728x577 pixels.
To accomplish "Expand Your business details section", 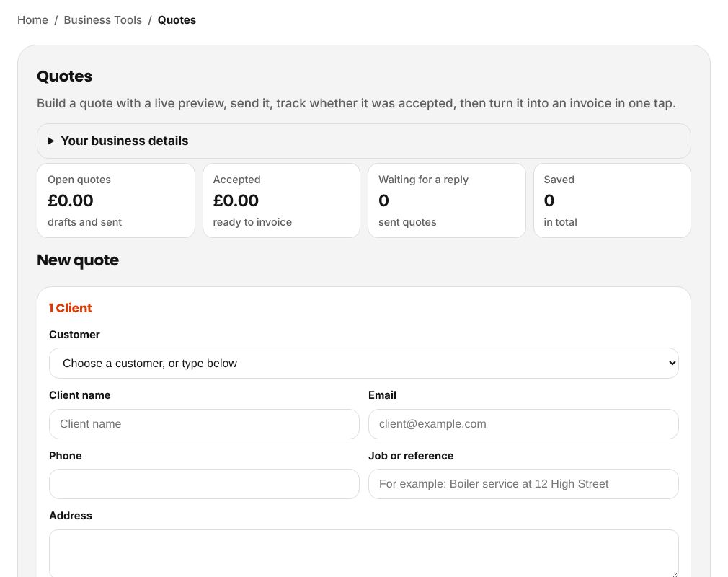I will pos(364,141).
